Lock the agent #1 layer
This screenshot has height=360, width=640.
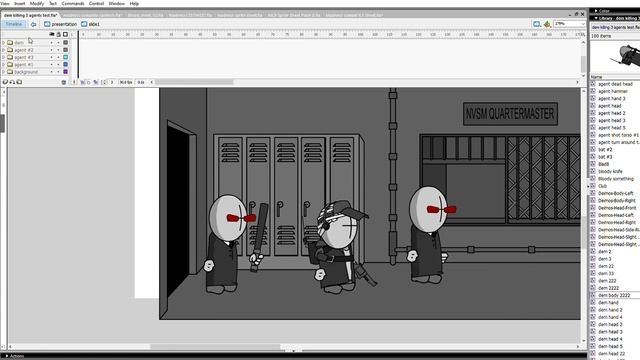[x=58, y=64]
